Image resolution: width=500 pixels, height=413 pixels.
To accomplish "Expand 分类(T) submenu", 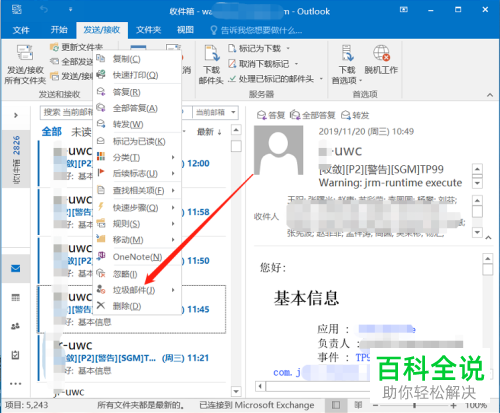I will [137, 157].
